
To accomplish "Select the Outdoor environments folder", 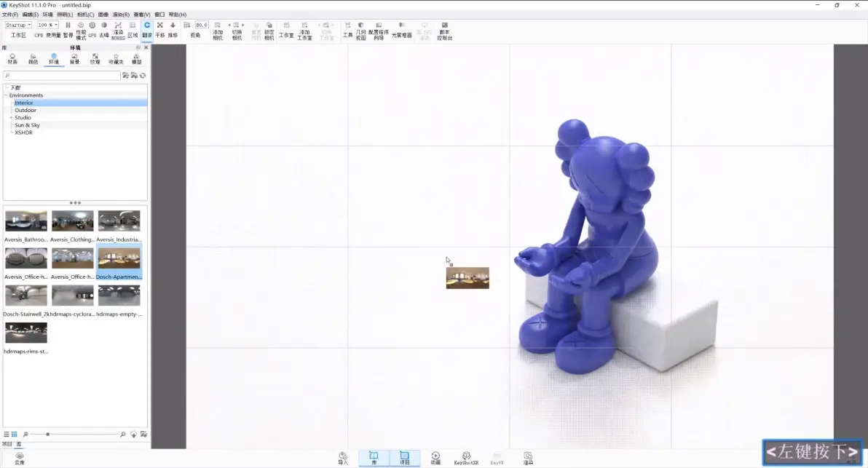I will pos(25,110).
